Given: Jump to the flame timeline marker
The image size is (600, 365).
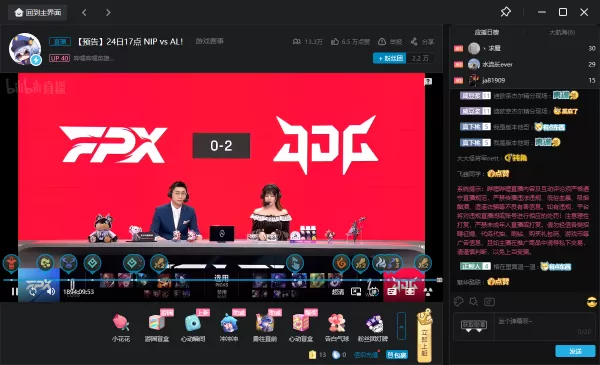Looking at the screenshot, I should 381,263.
